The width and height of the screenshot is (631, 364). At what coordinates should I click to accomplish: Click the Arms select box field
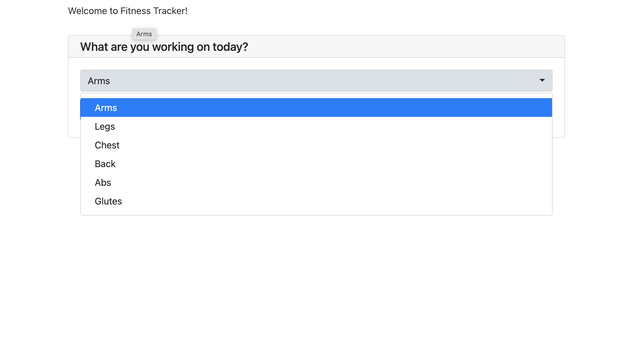316,81
